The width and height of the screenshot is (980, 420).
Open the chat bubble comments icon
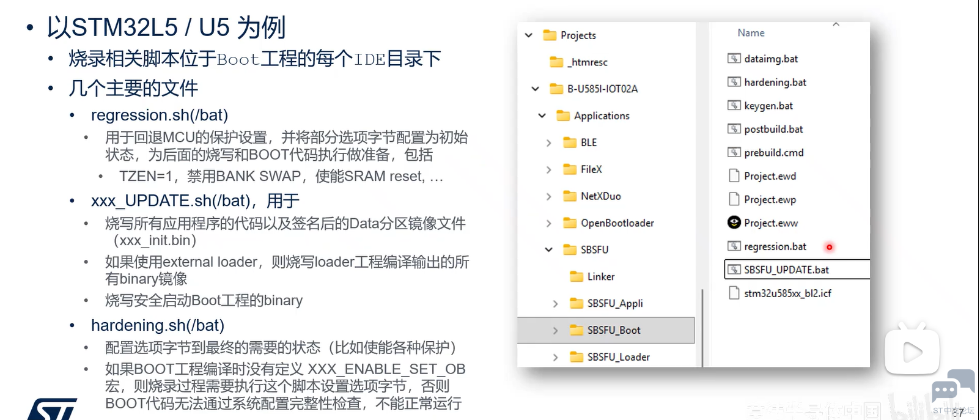coord(952,387)
